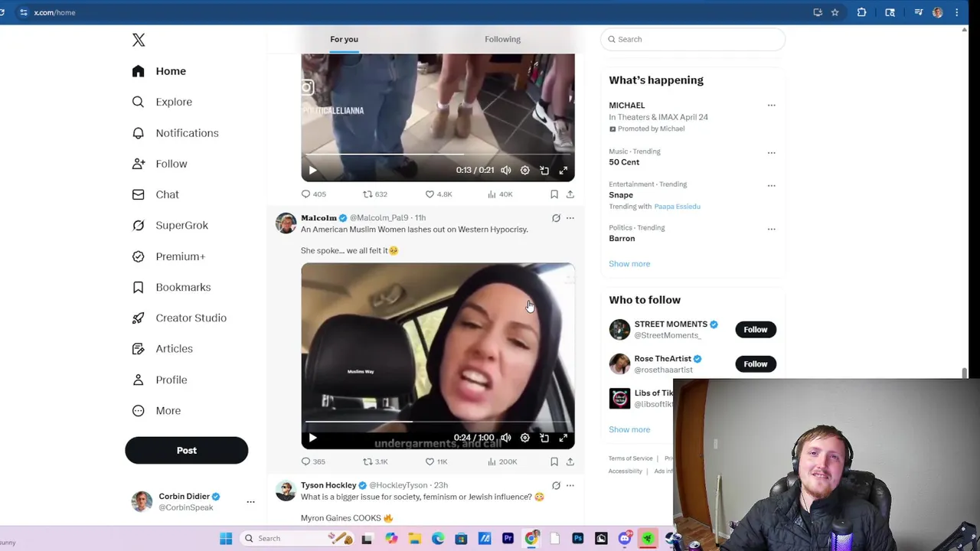Like the post with 4.8K likes
Image resolution: width=980 pixels, height=551 pixels.
point(439,194)
